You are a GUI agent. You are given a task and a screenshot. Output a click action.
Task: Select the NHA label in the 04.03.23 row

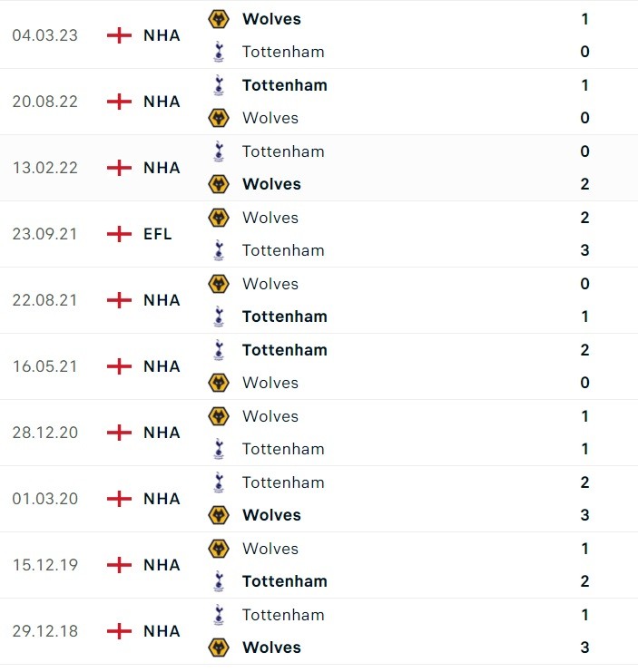pos(162,35)
